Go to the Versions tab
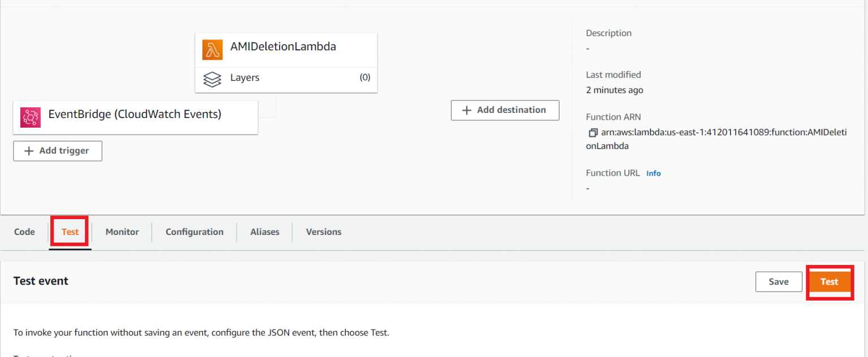 point(323,232)
